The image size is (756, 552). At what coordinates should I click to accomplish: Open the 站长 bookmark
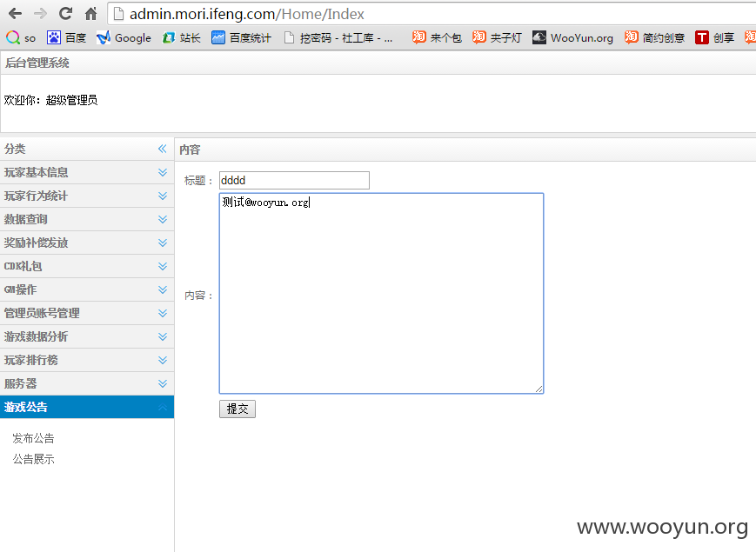coord(181,37)
